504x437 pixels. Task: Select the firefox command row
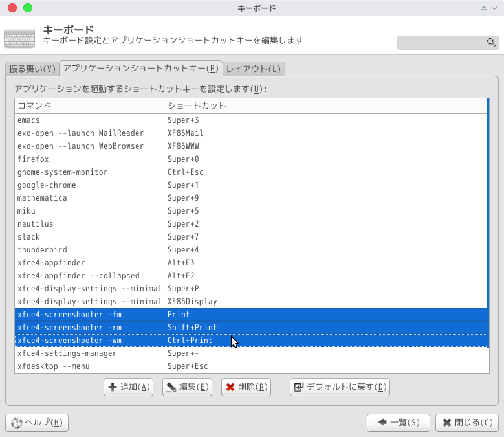[x=252, y=159]
